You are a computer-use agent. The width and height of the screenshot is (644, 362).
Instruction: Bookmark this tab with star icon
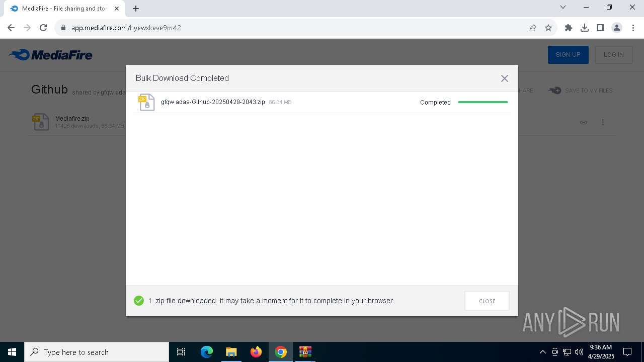[x=548, y=28]
